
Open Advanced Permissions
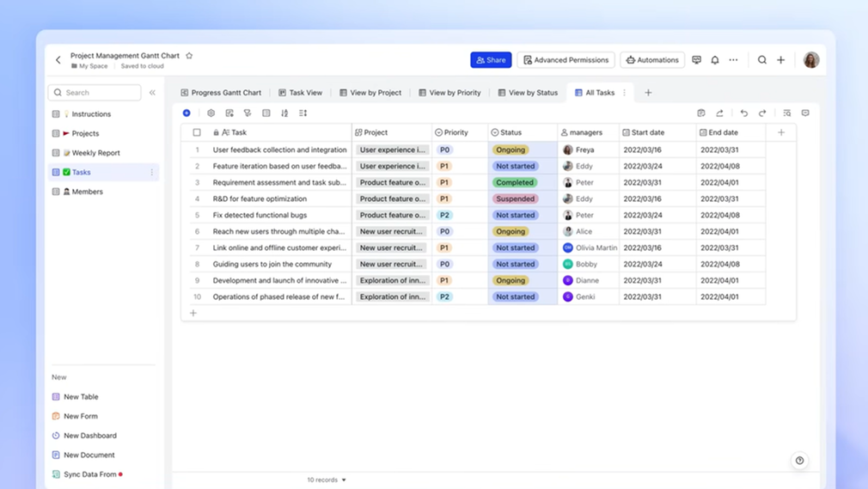[x=565, y=60]
